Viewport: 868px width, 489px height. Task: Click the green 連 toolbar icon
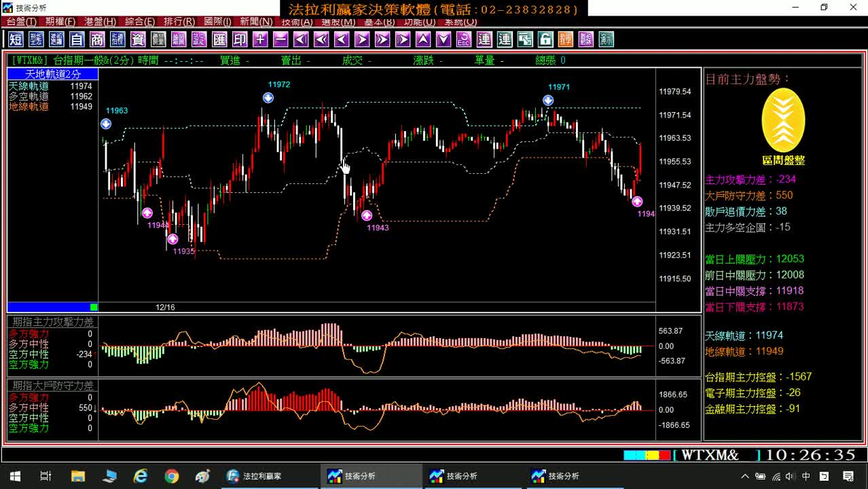505,39
